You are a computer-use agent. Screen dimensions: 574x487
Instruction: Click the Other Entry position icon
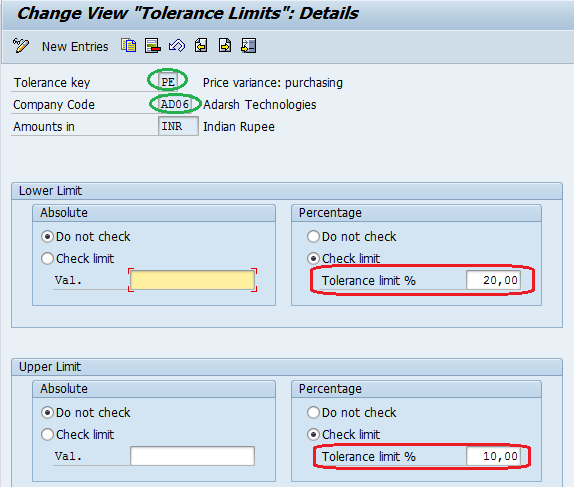click(x=249, y=46)
